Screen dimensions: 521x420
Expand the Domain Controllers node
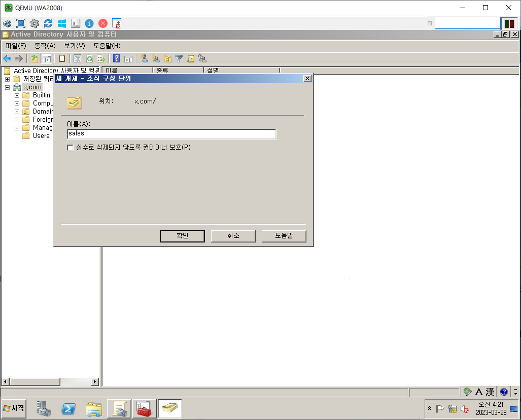17,112
